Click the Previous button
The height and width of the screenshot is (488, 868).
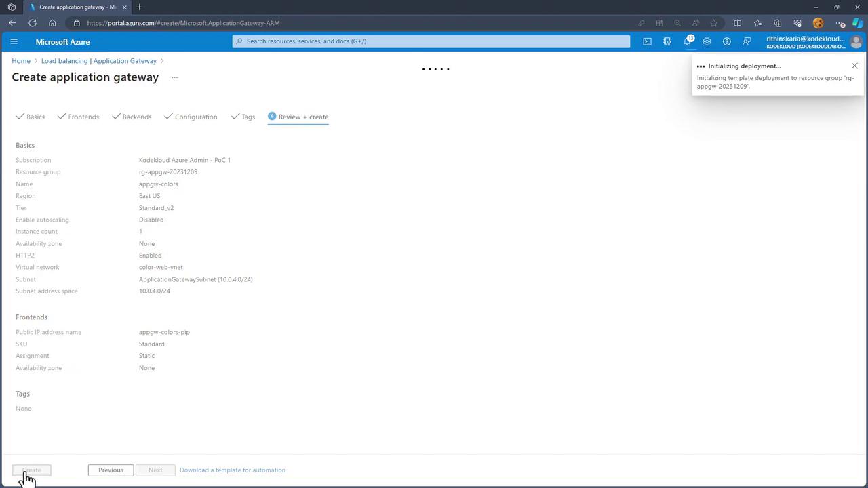coord(111,470)
